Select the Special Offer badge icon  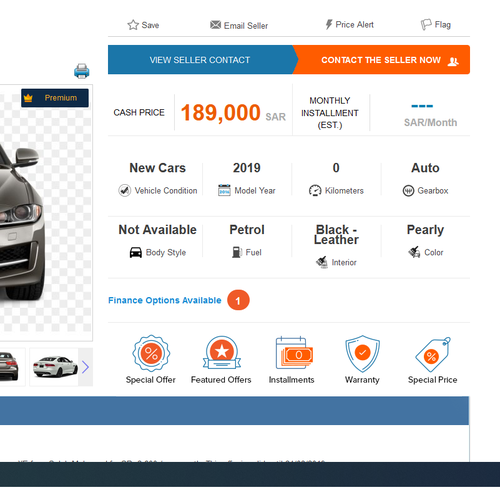click(151, 353)
